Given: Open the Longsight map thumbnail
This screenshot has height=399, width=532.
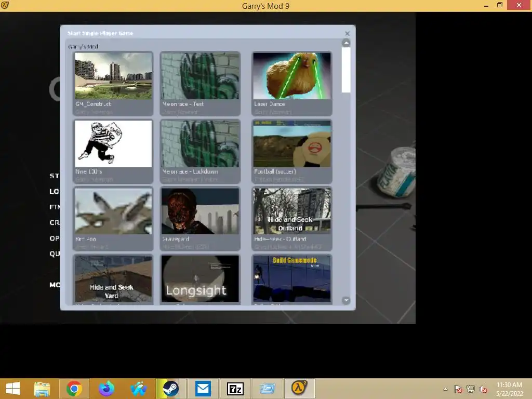Looking at the screenshot, I should [x=200, y=278].
